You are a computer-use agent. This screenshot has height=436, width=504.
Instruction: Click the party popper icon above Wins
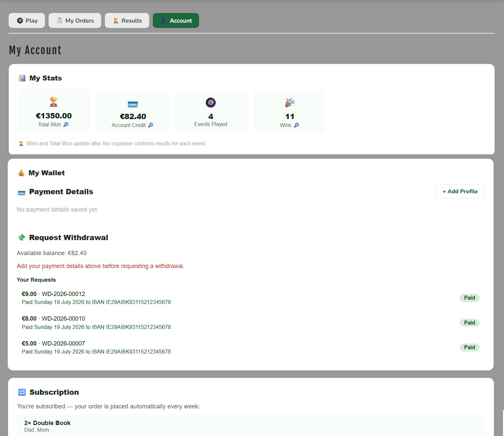tap(290, 102)
